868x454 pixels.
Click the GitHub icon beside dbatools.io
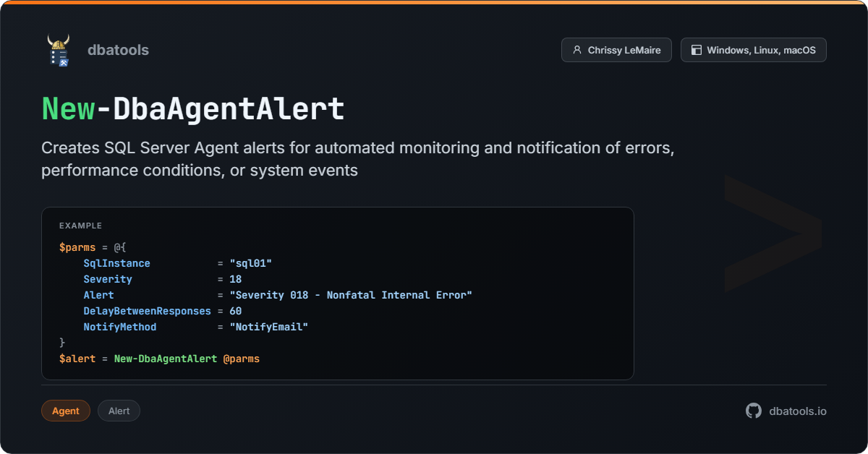754,411
